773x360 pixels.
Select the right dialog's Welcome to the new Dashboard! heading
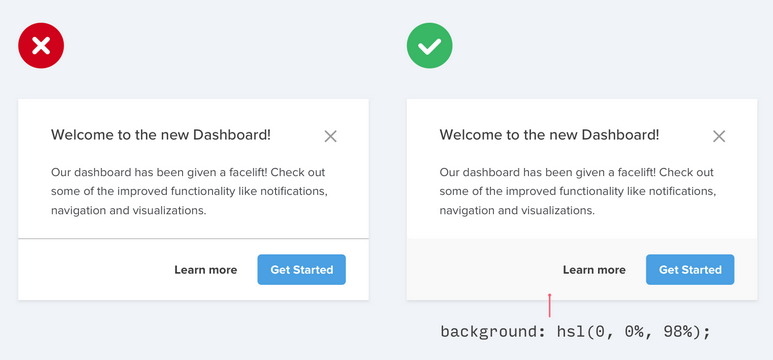point(549,135)
